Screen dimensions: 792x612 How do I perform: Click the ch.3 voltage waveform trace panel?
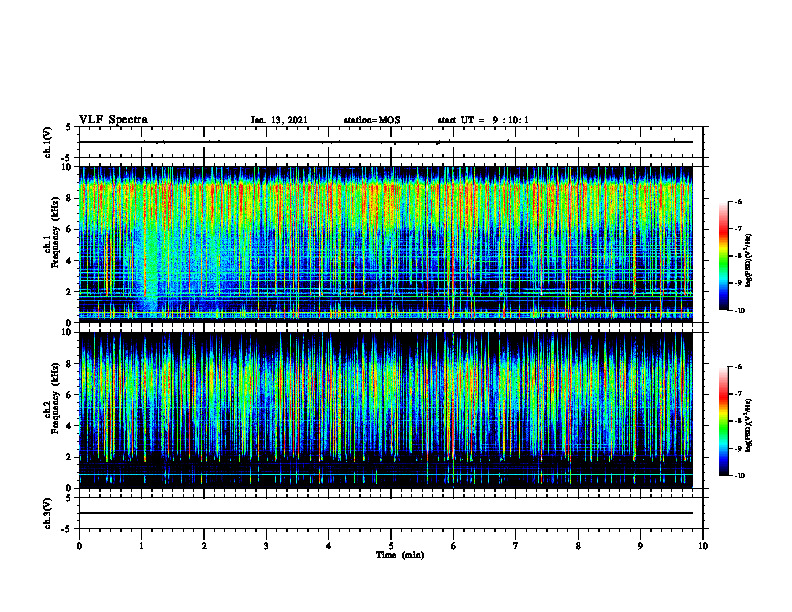pos(391,513)
